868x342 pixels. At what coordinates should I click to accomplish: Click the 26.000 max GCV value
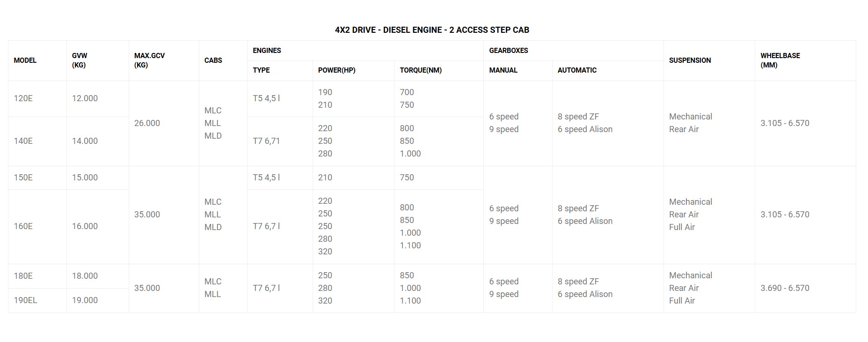tap(147, 123)
